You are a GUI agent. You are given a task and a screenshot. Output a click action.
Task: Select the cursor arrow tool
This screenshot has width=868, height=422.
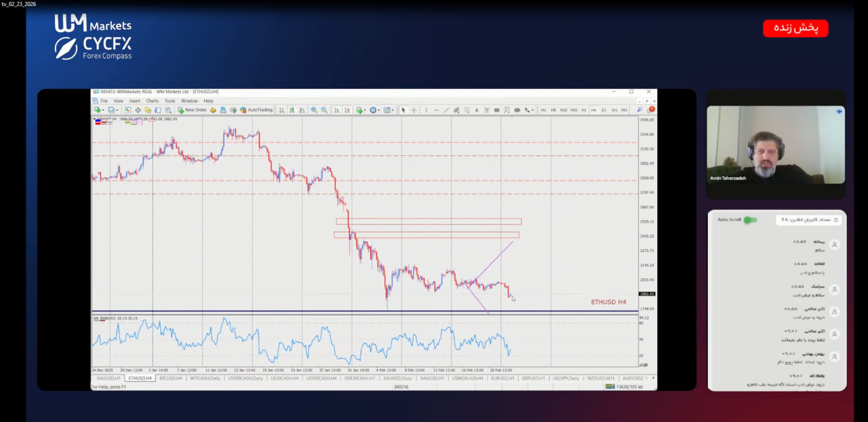click(x=403, y=110)
